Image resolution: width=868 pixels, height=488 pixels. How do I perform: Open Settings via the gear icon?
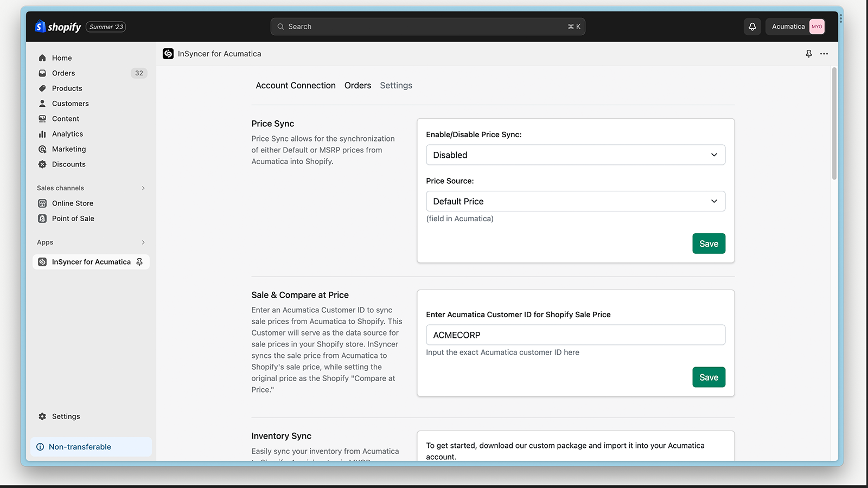coord(42,416)
